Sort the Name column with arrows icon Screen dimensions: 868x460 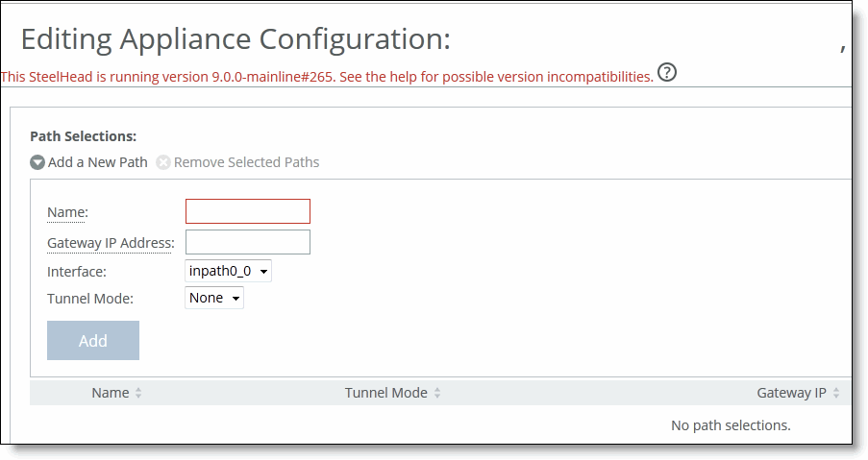pyautogui.click(x=138, y=393)
